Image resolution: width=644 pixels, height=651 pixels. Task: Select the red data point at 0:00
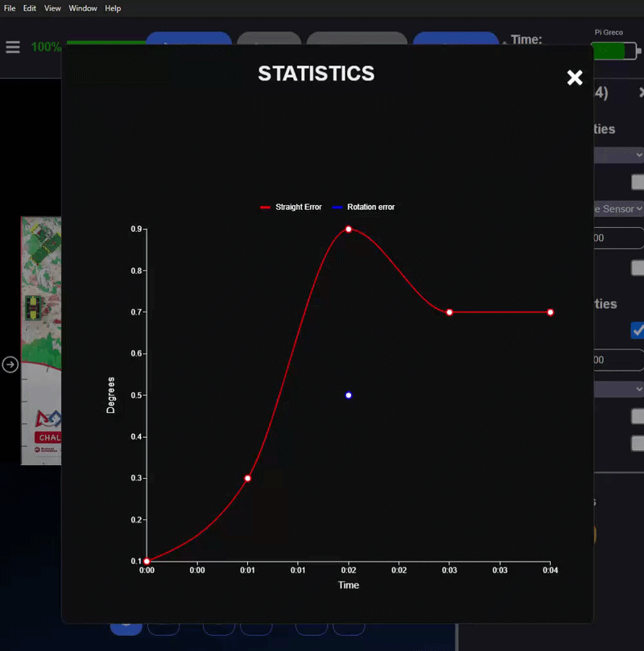[147, 561]
